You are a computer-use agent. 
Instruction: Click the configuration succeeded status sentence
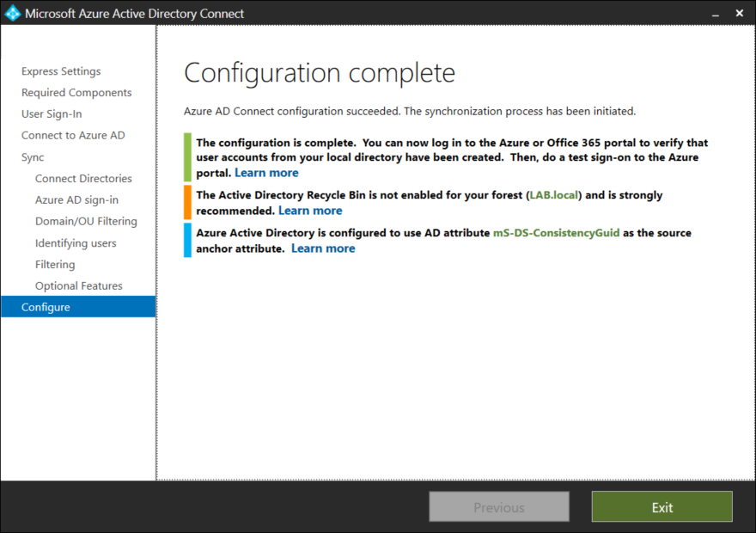pos(410,112)
